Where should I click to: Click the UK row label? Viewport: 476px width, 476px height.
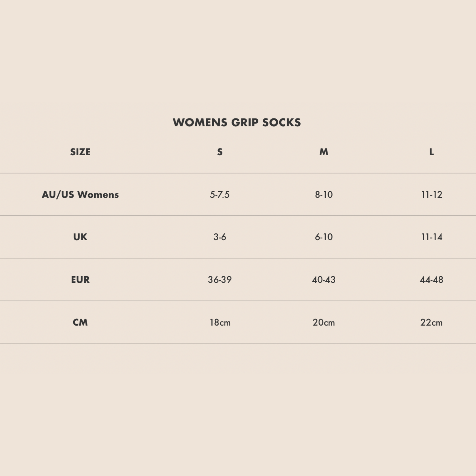point(80,237)
